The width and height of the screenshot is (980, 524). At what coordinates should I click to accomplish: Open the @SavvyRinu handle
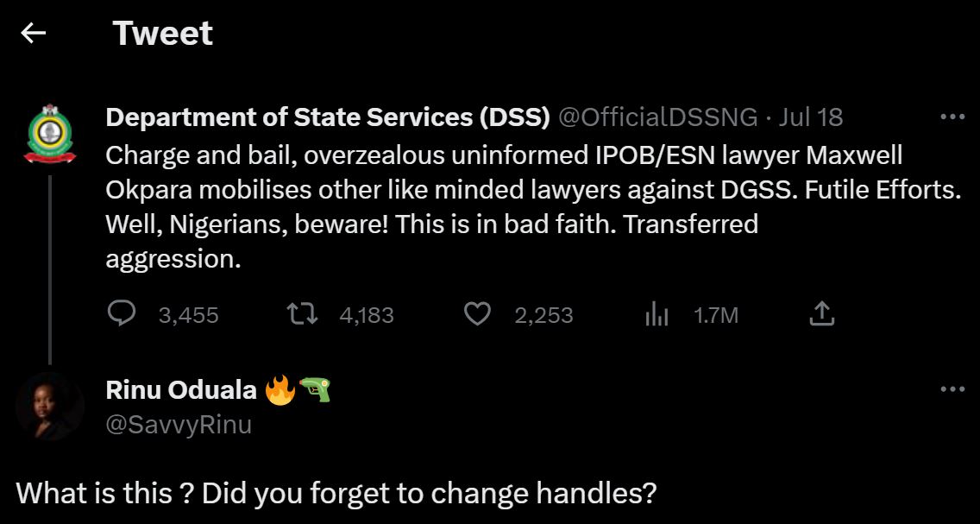click(179, 425)
